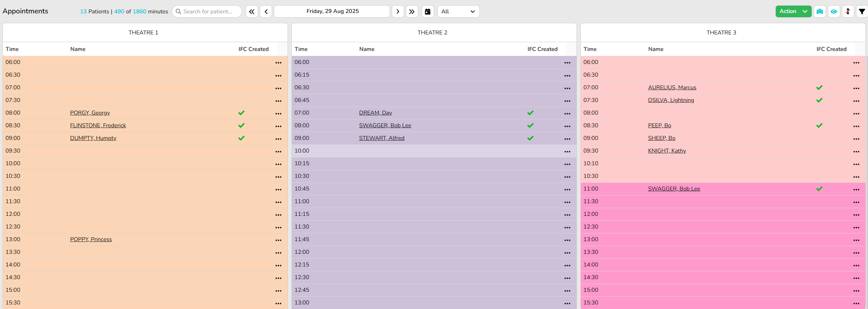Go to the previous day with single left arrow
Image resolution: width=868 pixels, height=309 pixels.
[266, 11]
